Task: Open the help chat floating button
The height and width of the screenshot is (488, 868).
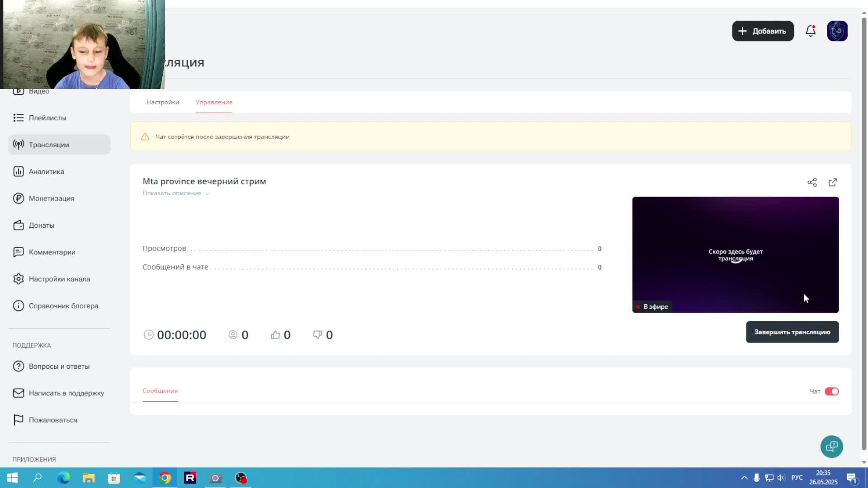Action: point(831,446)
